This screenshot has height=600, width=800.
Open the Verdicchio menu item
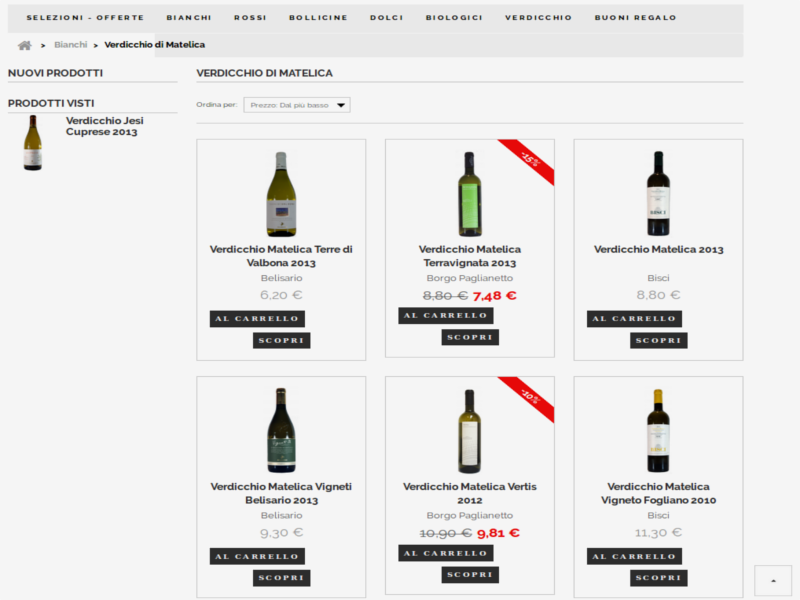tap(538, 18)
